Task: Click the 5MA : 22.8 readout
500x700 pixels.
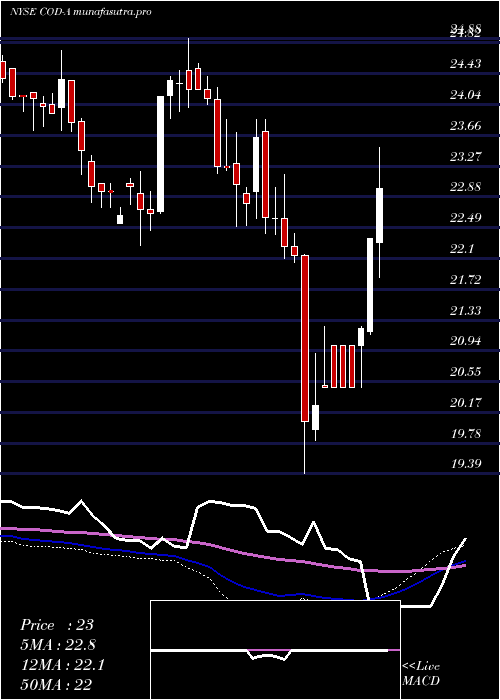Action: [58, 645]
